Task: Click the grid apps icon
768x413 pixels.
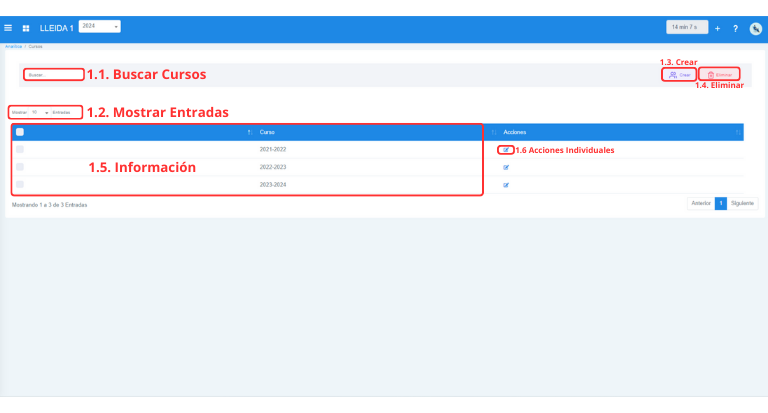Action: point(26,28)
